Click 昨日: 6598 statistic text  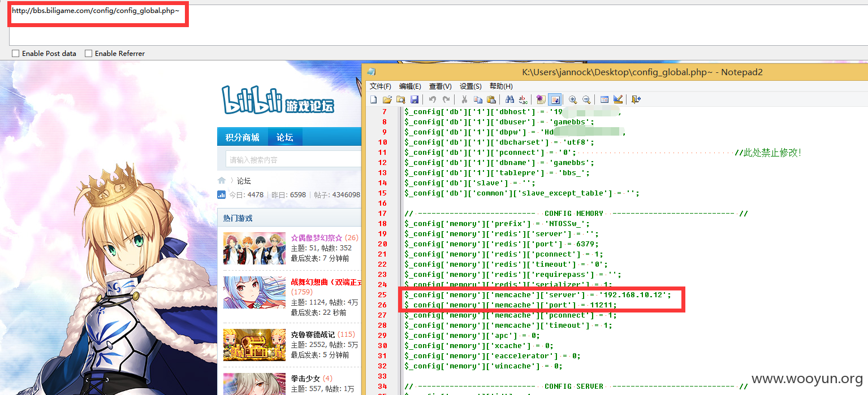288,195
